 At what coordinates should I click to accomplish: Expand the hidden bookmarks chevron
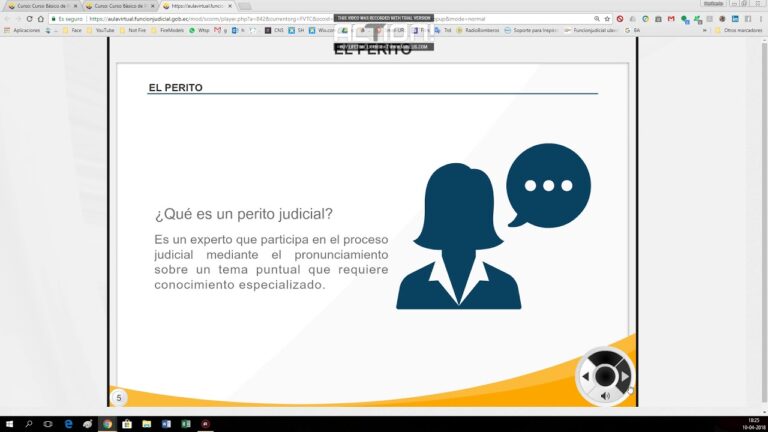pyautogui.click(x=704, y=30)
